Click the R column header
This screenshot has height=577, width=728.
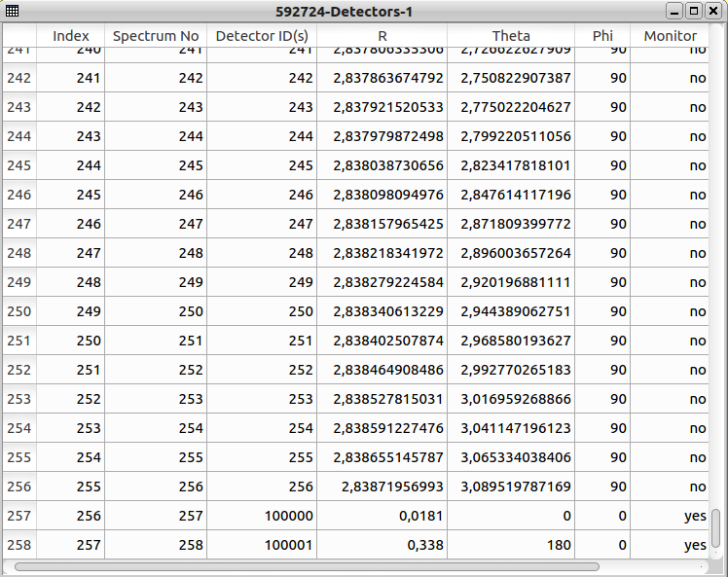click(382, 36)
